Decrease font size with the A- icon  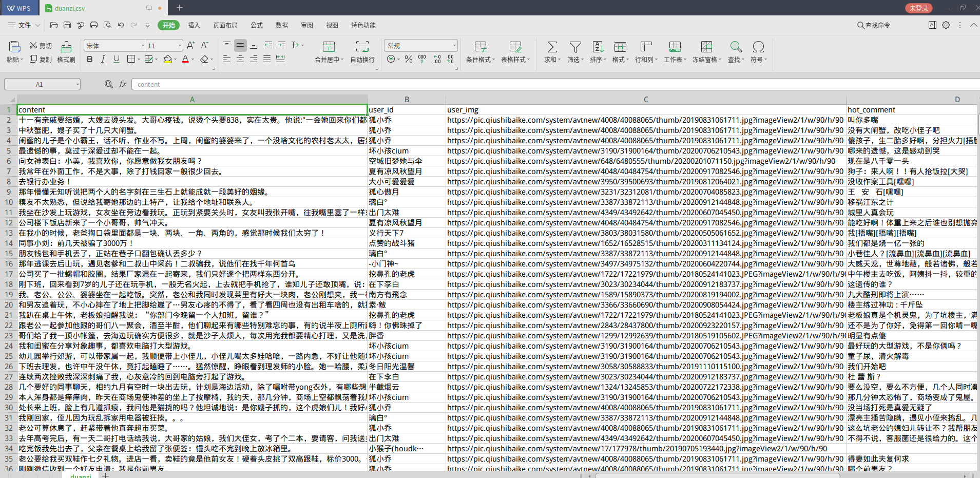tap(204, 46)
